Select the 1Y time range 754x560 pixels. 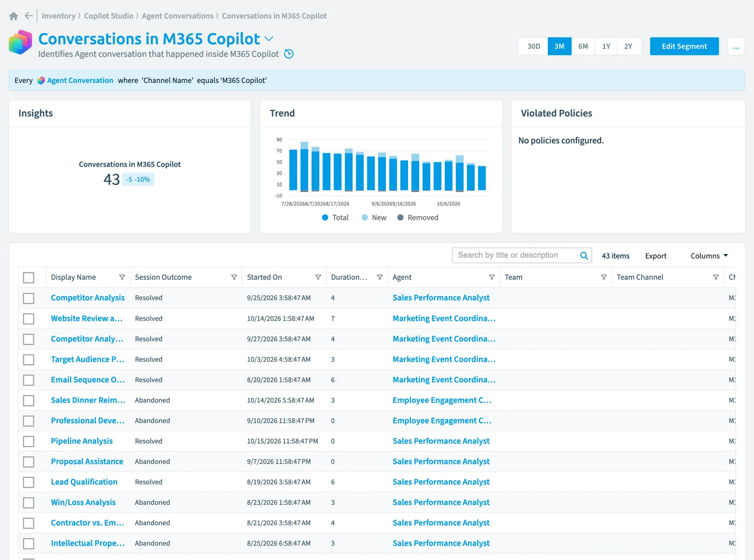pyautogui.click(x=606, y=47)
